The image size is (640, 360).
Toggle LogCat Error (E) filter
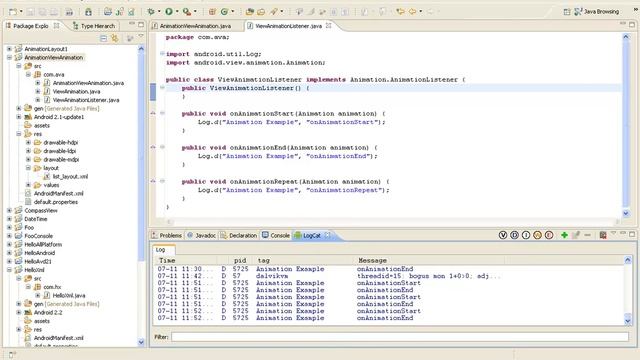[x=549, y=235]
